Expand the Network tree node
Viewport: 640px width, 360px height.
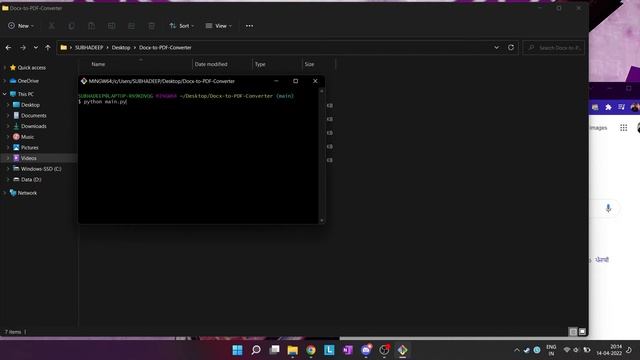click(x=4, y=193)
